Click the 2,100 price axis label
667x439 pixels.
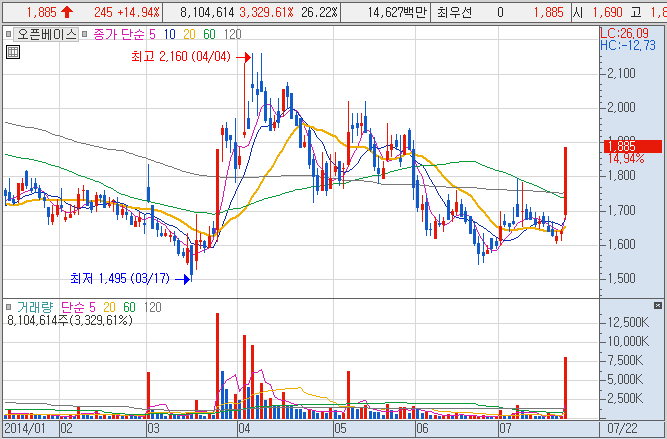coord(621,74)
